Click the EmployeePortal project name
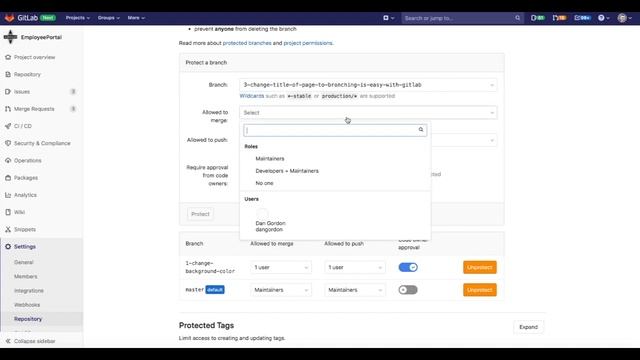 click(41, 37)
